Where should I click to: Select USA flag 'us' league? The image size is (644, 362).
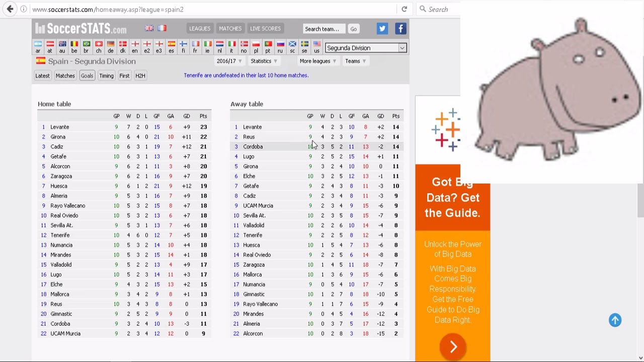pyautogui.click(x=316, y=47)
